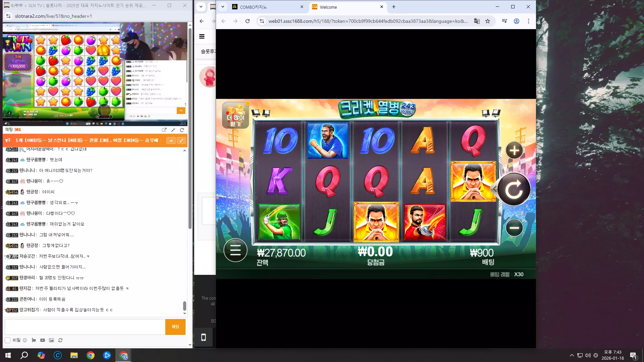Image resolution: width=644 pixels, height=362 pixels.
Task: Translate this page in the Welcome window
Action: coord(477,21)
